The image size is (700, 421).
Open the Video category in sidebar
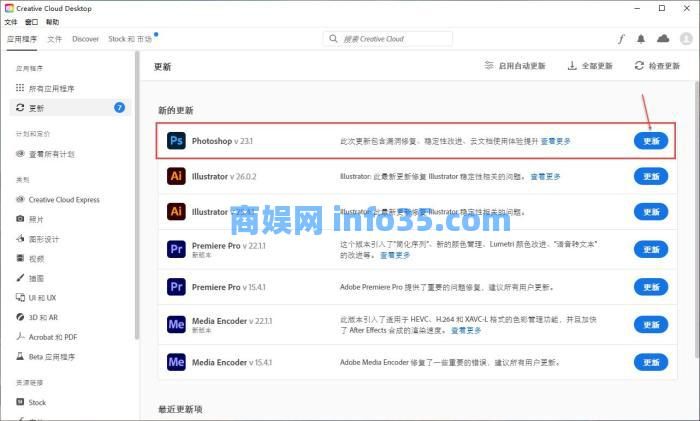pyautogui.click(x=30, y=258)
